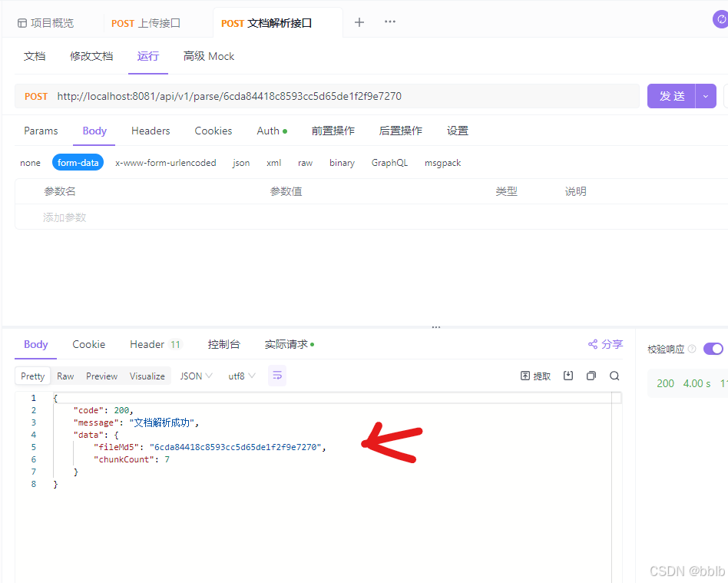Click the copy response icon

[x=591, y=376]
